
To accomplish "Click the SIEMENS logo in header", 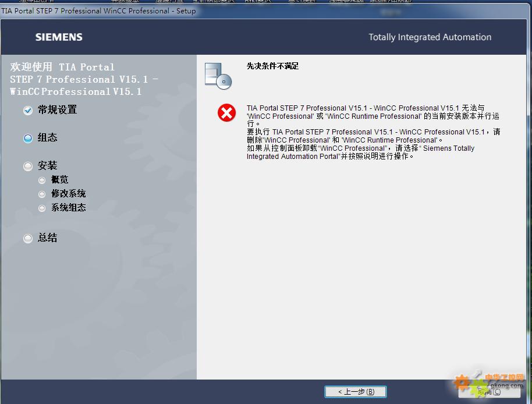I will pos(59,37).
